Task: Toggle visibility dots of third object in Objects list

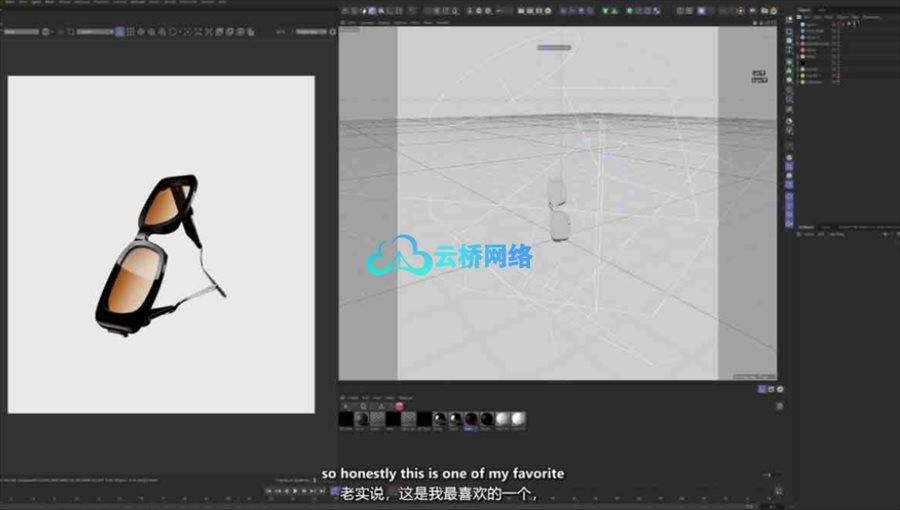Action: (x=835, y=38)
